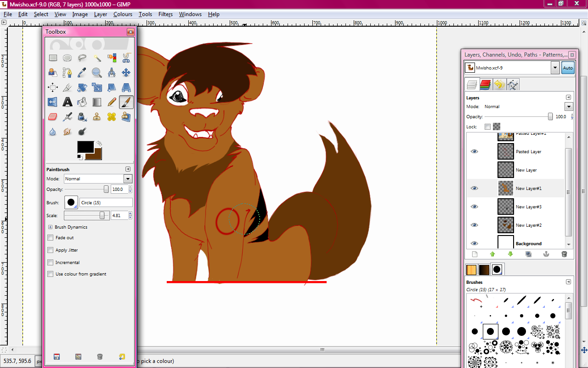
Task: Enable the Fade out checkbox
Action: pos(51,238)
